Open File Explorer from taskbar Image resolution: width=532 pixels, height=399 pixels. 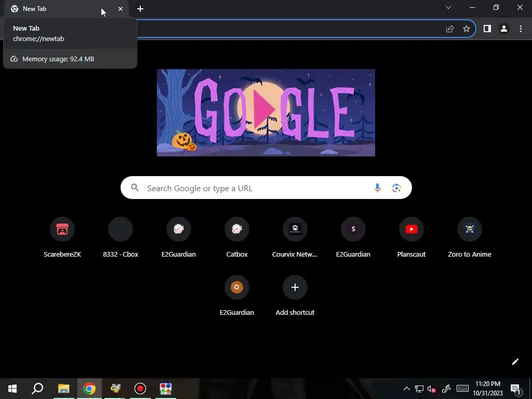pyautogui.click(x=63, y=389)
